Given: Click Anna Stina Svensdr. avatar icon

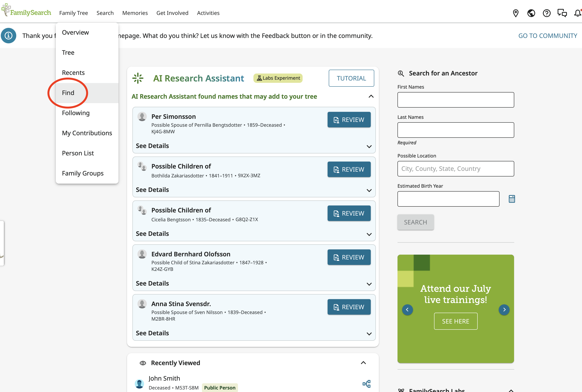Looking at the screenshot, I should (142, 304).
